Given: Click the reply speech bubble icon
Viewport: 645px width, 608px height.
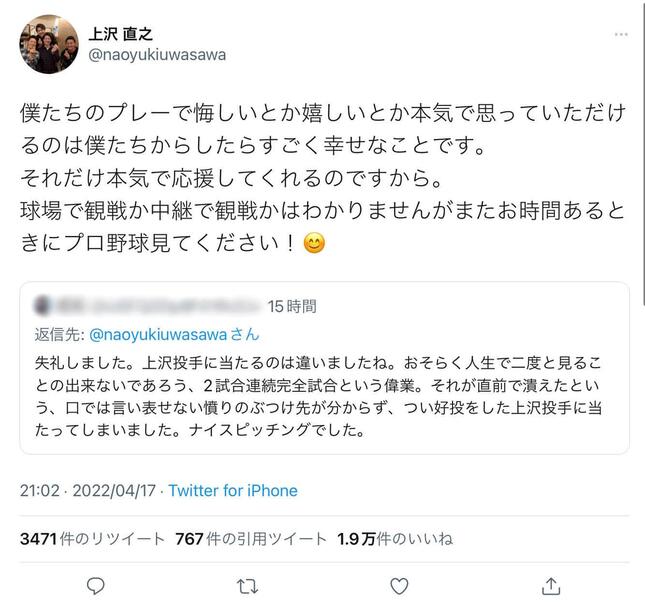Looking at the screenshot, I should tap(96, 586).
